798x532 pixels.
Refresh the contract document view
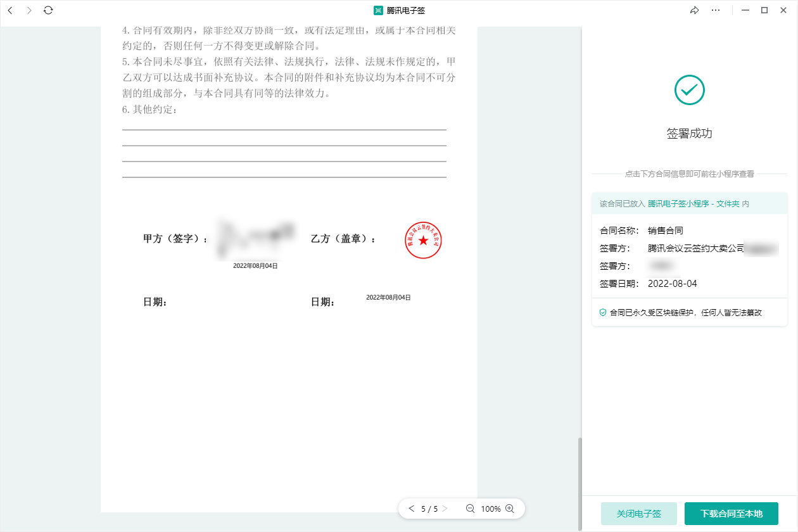point(48,11)
